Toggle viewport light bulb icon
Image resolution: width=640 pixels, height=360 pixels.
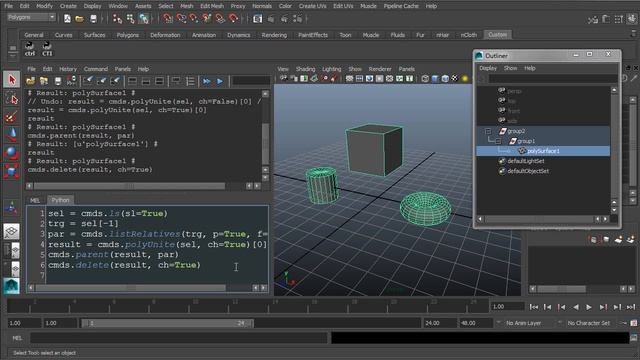tap(465, 78)
